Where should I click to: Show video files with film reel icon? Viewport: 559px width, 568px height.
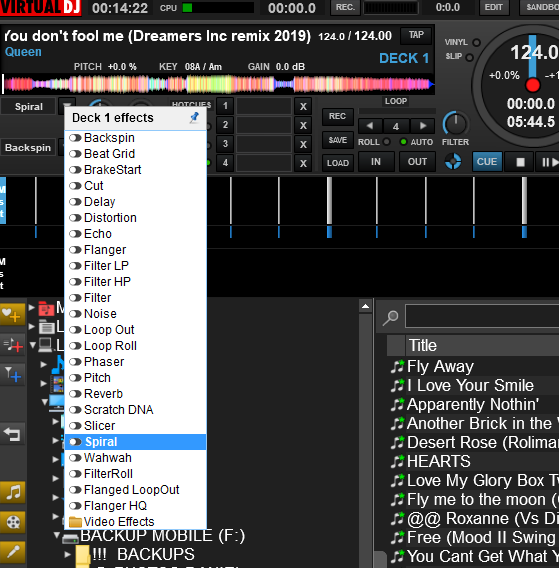pos(12,522)
